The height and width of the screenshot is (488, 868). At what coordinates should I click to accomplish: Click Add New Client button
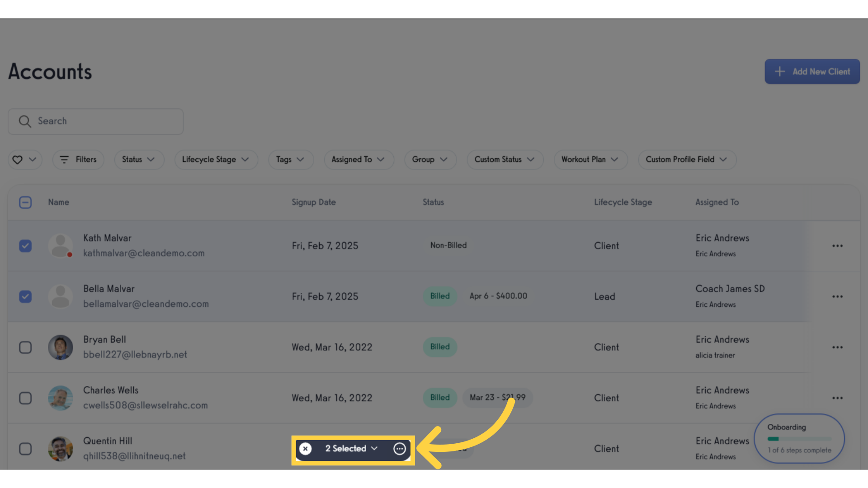coord(812,71)
